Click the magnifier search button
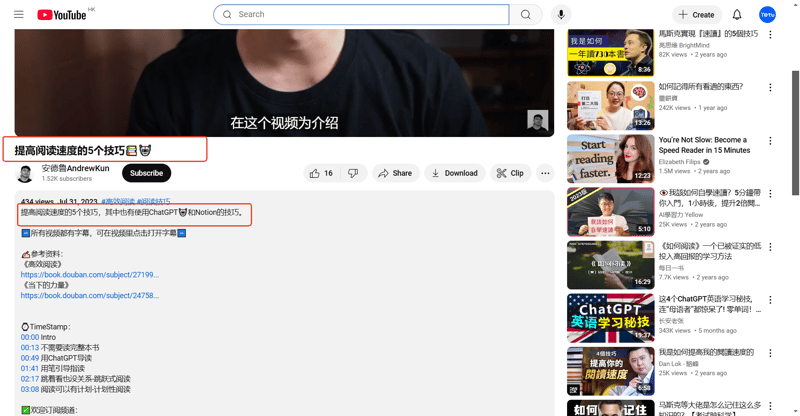 (x=526, y=14)
